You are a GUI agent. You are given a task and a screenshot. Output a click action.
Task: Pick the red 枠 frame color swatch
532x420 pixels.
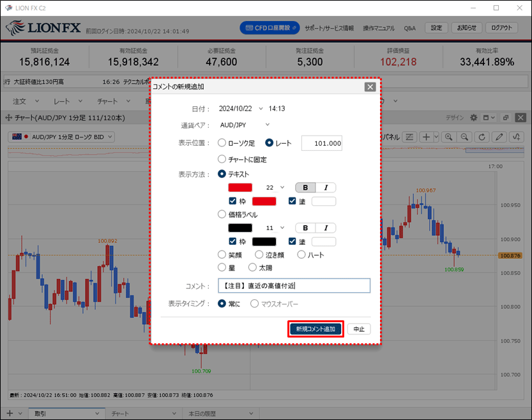(x=264, y=201)
